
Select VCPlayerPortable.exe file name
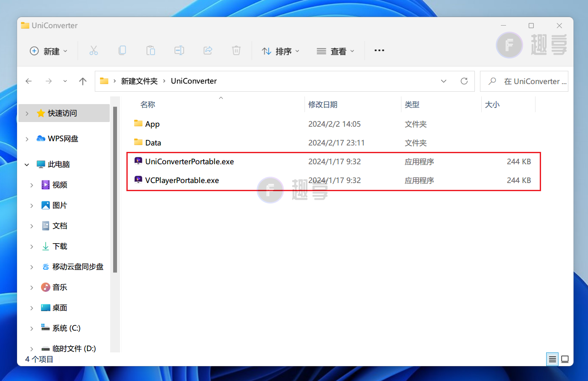click(182, 180)
